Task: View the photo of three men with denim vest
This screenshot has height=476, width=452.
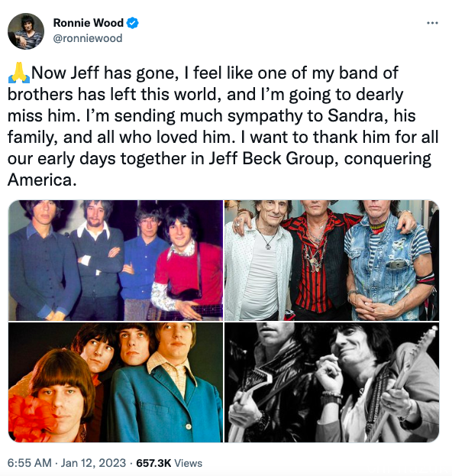Action: tap(331, 261)
